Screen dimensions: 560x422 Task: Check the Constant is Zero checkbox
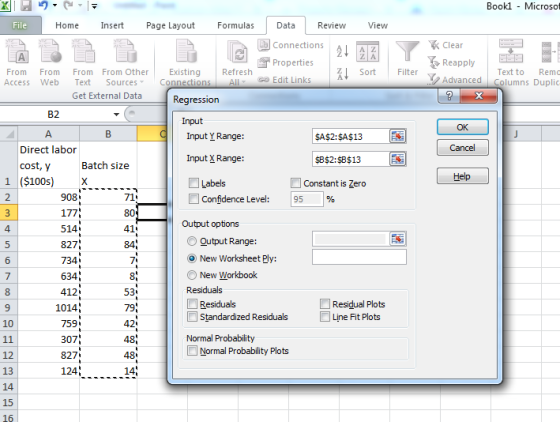(295, 183)
